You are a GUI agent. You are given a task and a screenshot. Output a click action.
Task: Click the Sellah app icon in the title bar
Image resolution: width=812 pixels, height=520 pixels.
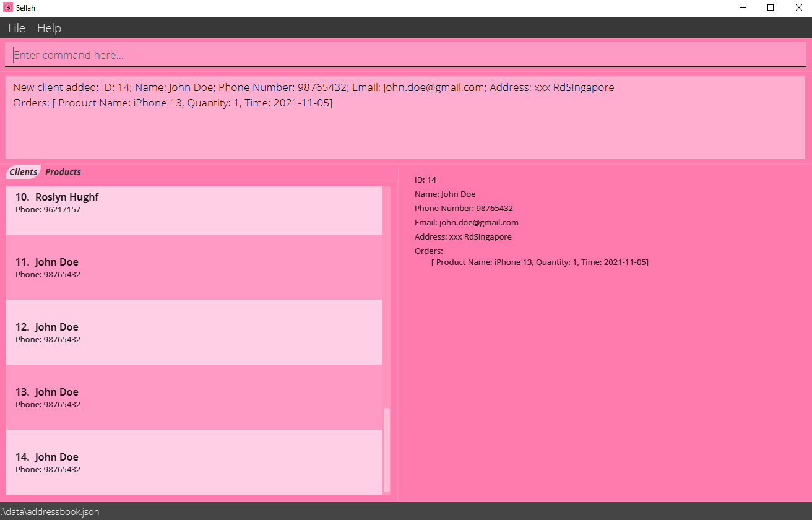coord(8,8)
